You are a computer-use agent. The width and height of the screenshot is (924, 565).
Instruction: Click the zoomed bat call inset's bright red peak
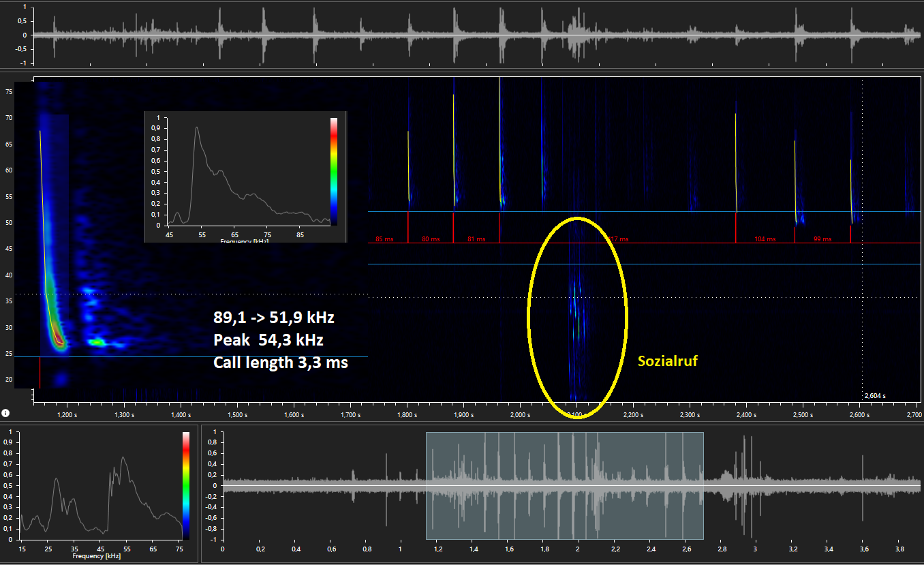point(59,339)
